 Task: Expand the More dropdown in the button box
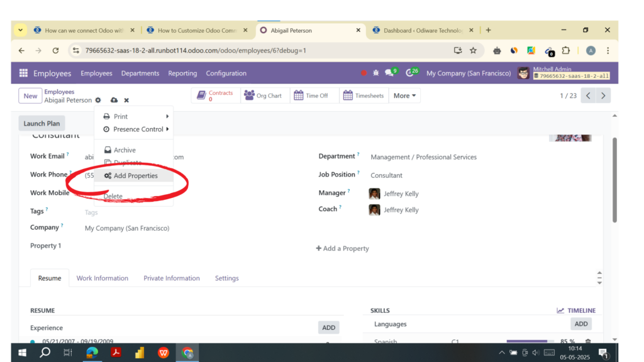click(404, 96)
